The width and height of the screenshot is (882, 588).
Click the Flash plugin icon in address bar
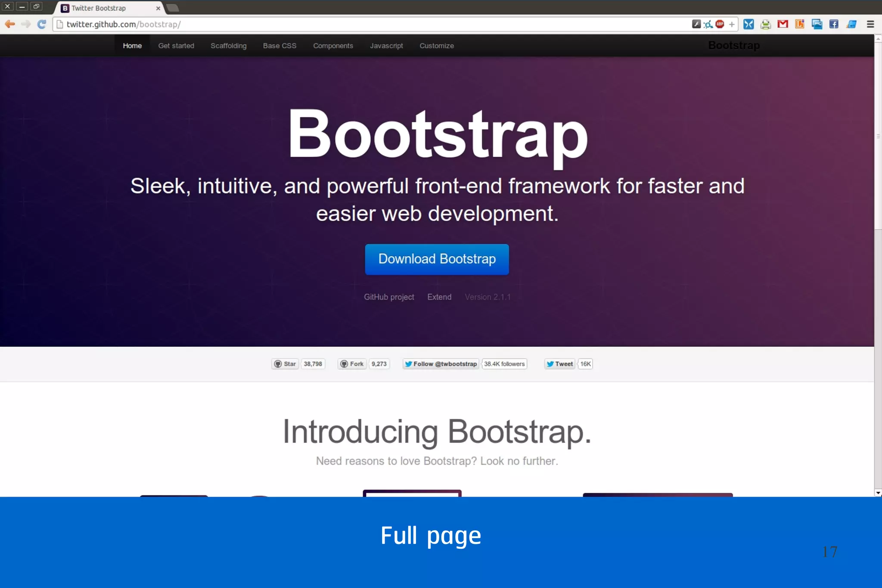click(696, 24)
